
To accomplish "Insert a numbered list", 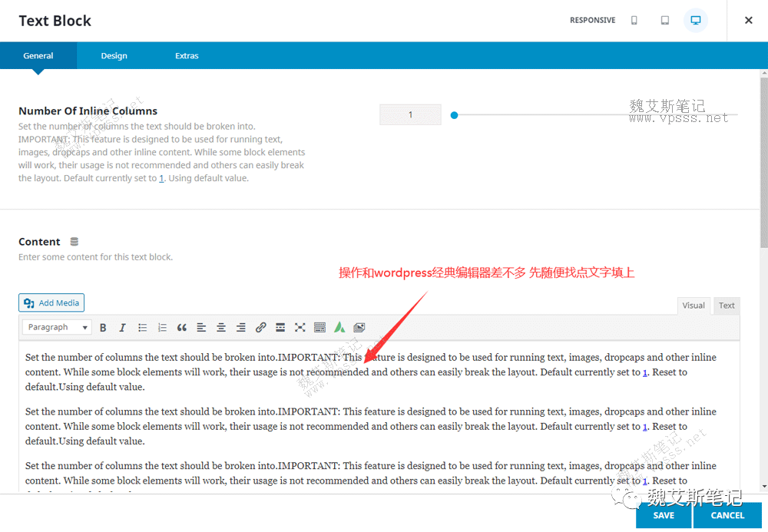I will coord(162,328).
